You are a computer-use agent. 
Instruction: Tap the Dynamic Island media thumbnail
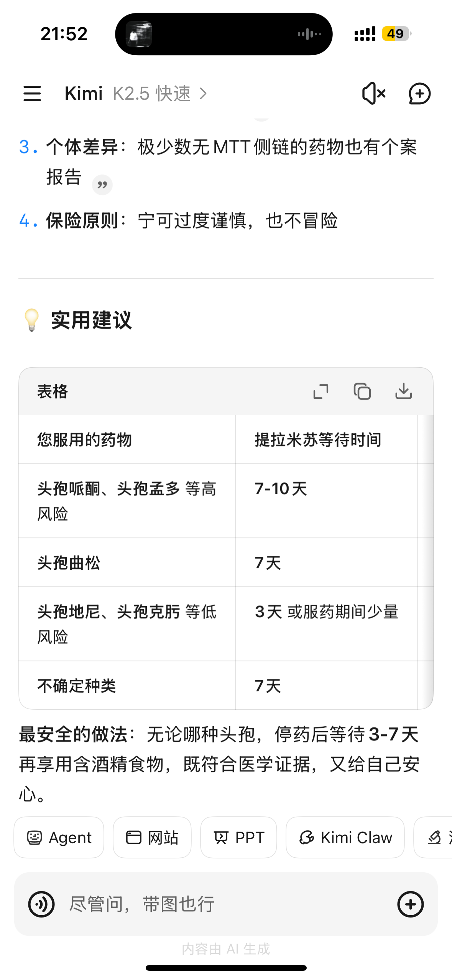pos(139,34)
